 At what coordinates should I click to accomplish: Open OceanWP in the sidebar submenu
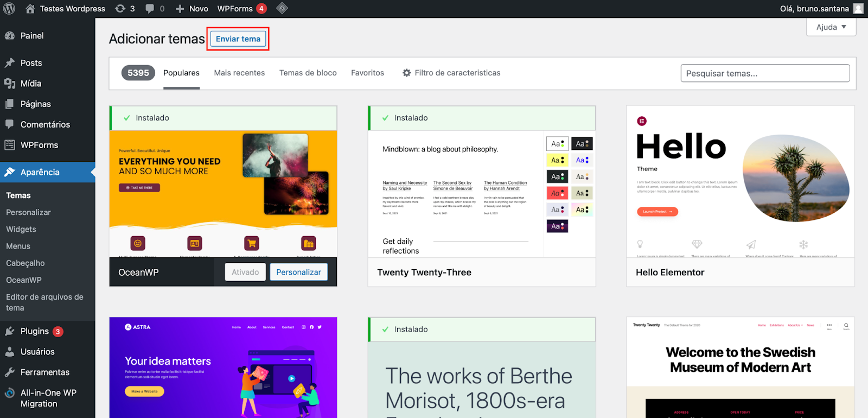coord(24,280)
